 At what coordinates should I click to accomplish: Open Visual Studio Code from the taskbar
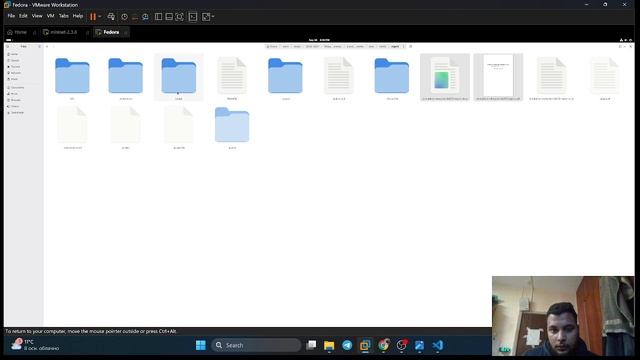tap(438, 345)
